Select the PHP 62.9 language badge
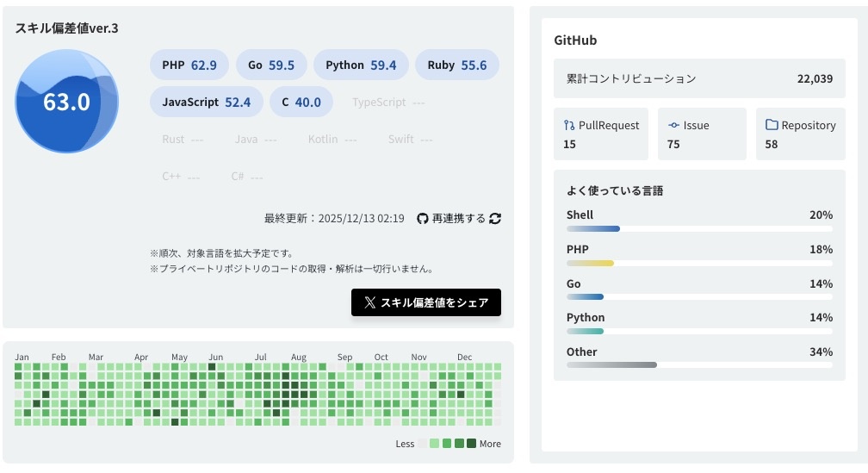 [189, 65]
